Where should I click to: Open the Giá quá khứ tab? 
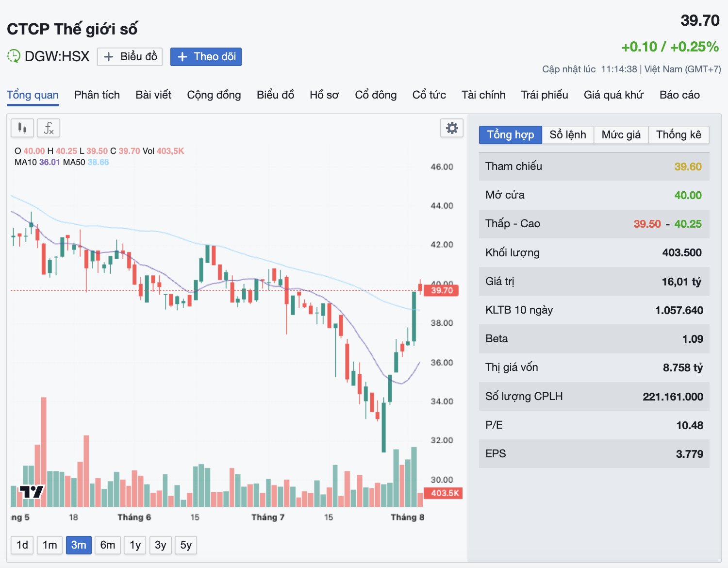point(613,95)
